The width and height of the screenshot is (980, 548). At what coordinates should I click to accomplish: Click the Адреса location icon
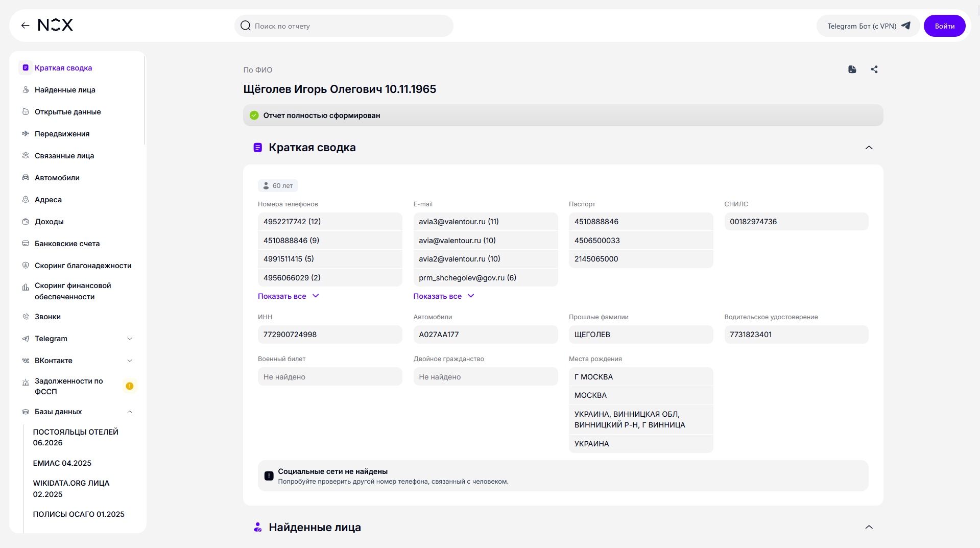point(26,200)
